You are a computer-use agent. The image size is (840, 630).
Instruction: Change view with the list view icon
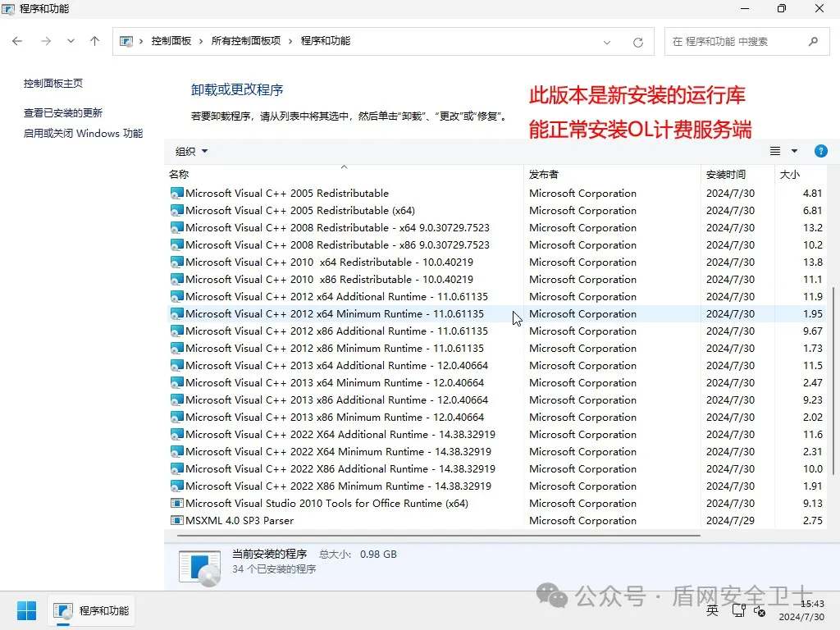tap(774, 151)
